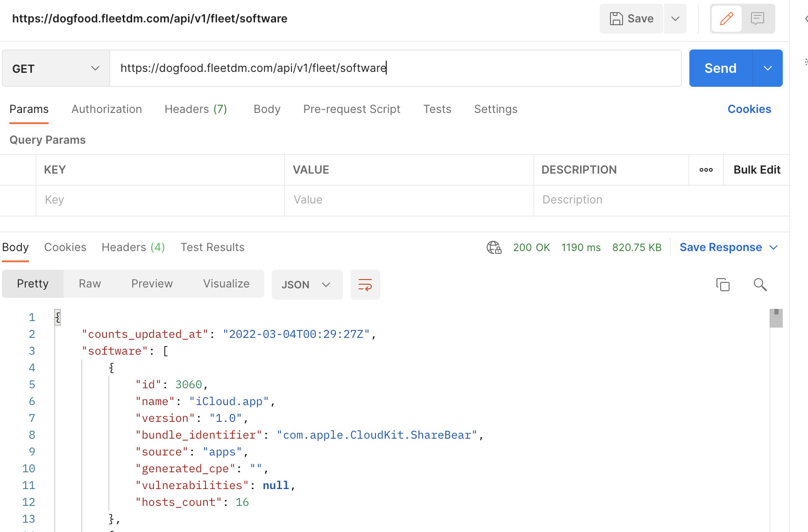Expand the Save Response options
This screenshot has width=808, height=532.
coord(774,247)
